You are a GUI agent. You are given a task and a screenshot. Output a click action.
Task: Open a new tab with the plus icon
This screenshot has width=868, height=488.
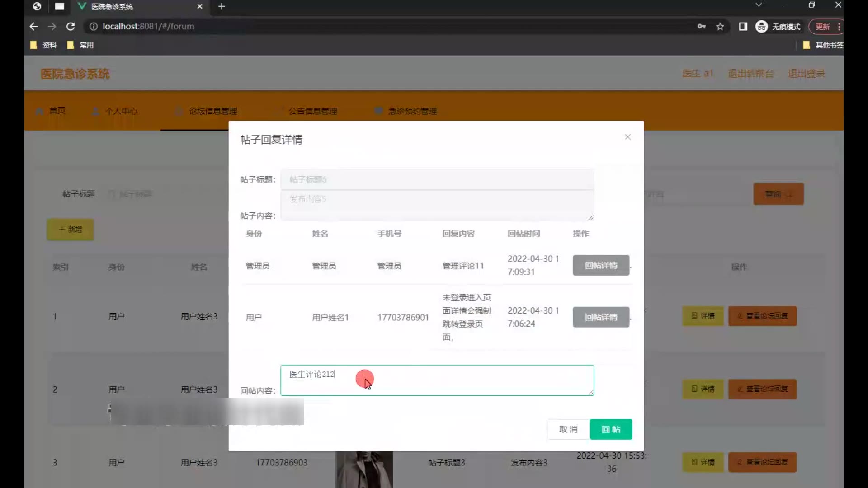point(222,6)
